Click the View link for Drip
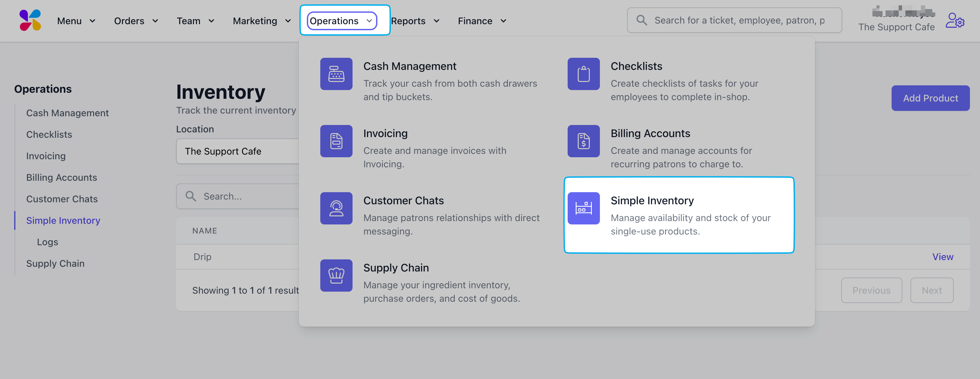Screen dimensions: 980x379 tap(942, 257)
